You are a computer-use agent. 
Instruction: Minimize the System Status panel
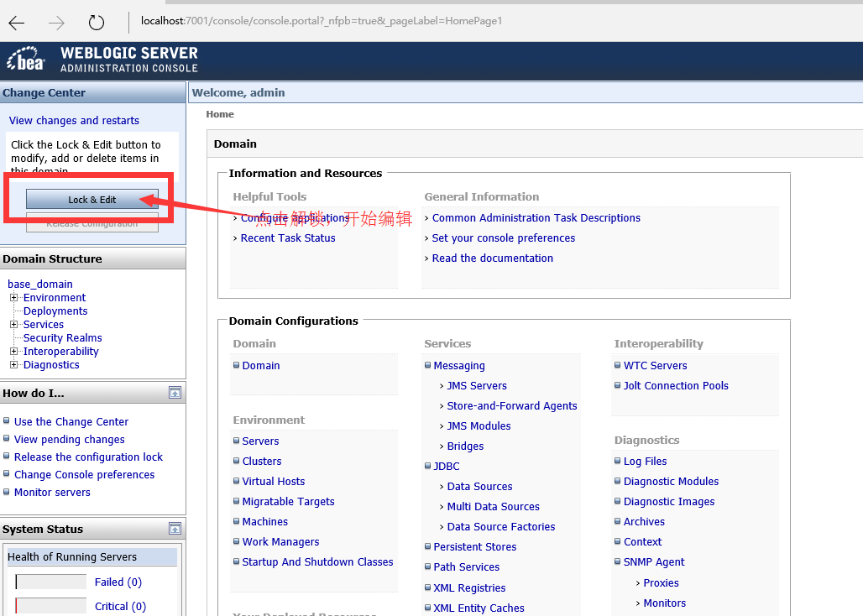coord(175,529)
